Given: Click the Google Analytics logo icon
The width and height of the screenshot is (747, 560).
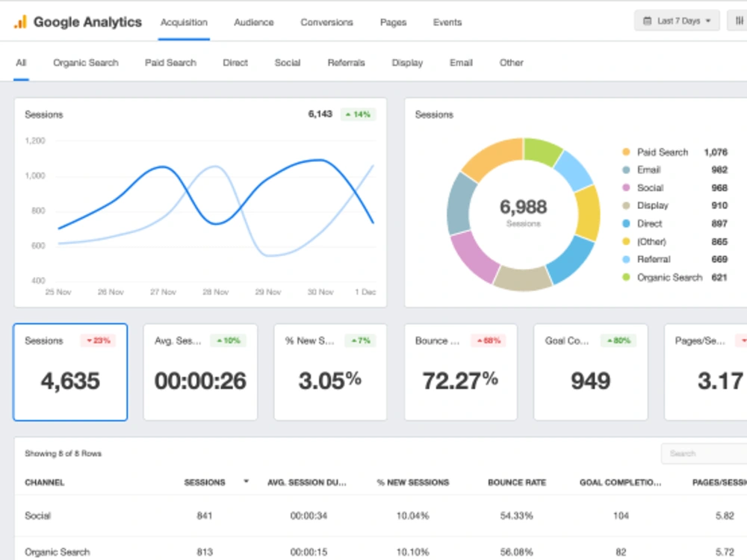Looking at the screenshot, I should point(20,22).
